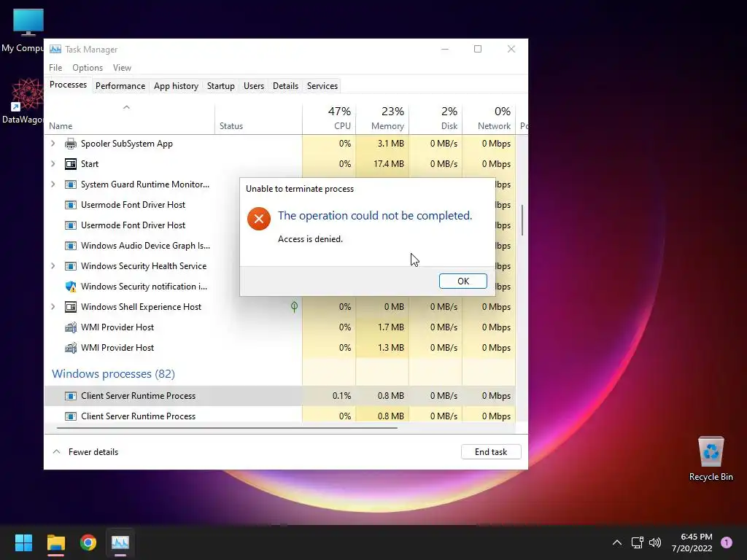Open File Explorer from the taskbar
The width and height of the screenshot is (747, 560).
pyautogui.click(x=55, y=542)
